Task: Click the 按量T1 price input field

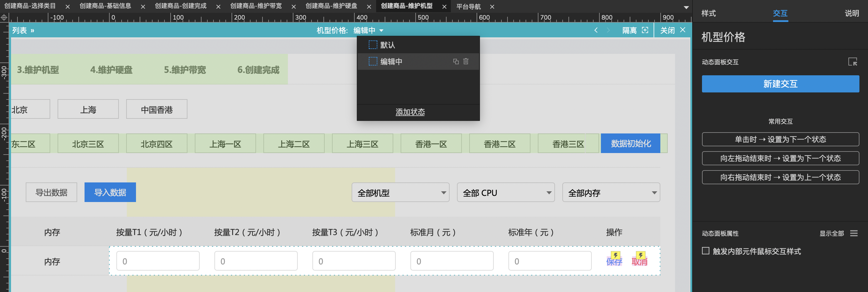Action: pyautogui.click(x=158, y=261)
